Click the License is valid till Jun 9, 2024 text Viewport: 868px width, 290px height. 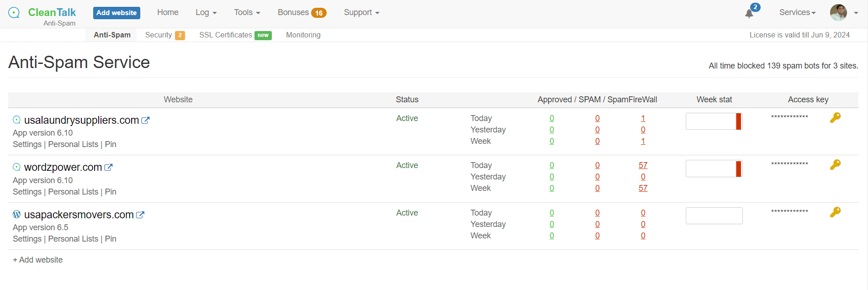799,35
